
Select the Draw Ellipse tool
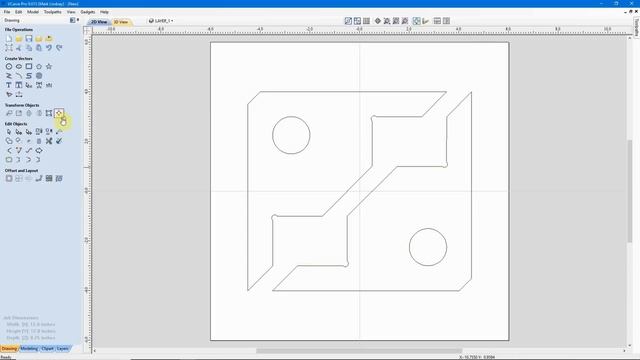pyautogui.click(x=19, y=66)
